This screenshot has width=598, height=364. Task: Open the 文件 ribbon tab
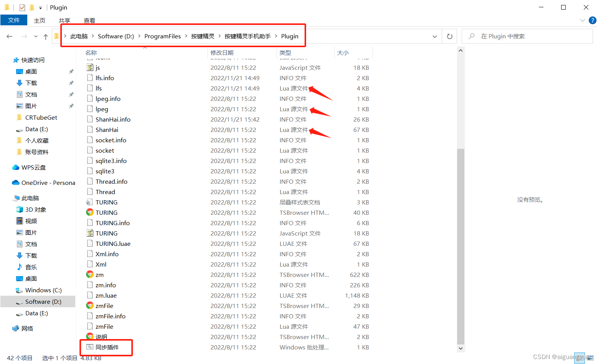click(x=14, y=20)
